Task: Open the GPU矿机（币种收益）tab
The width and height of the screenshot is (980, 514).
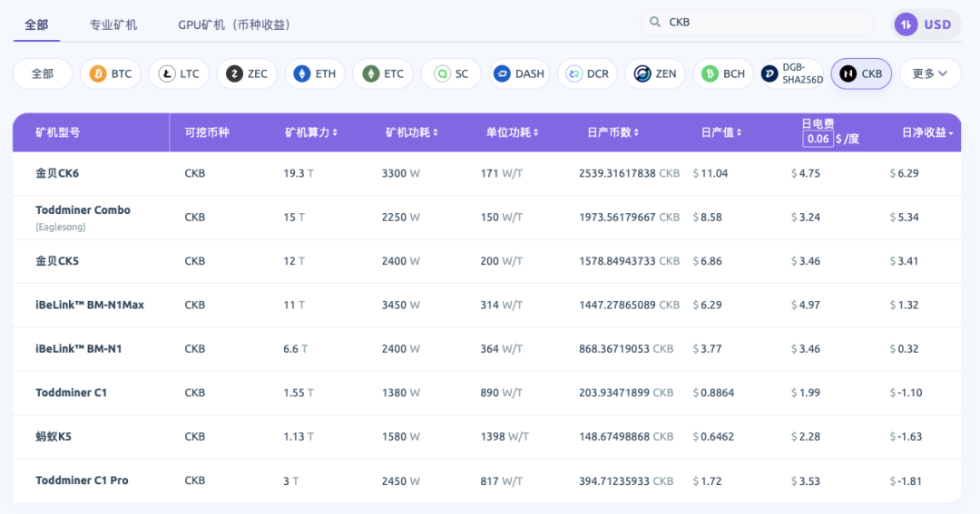Action: (x=234, y=25)
